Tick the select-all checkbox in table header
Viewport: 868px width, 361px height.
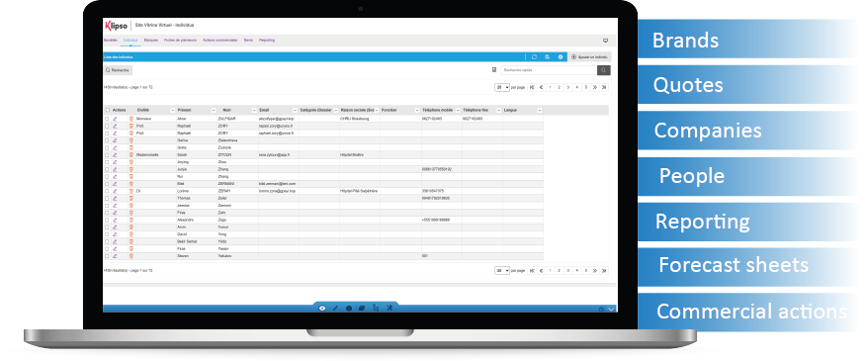point(108,110)
